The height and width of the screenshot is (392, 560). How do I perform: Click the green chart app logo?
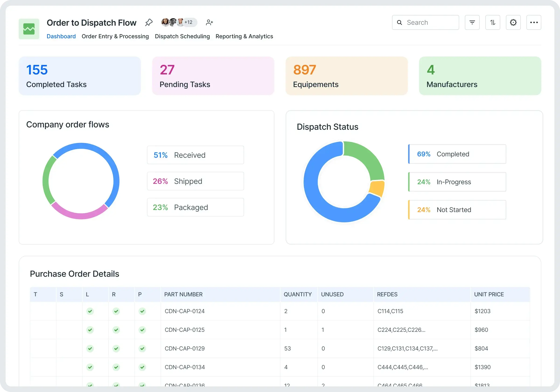(x=29, y=29)
